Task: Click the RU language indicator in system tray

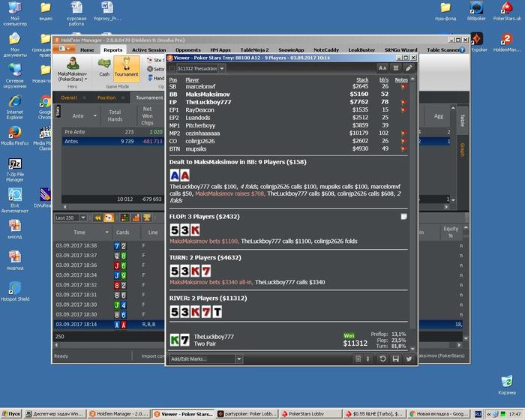Action: click(478, 414)
